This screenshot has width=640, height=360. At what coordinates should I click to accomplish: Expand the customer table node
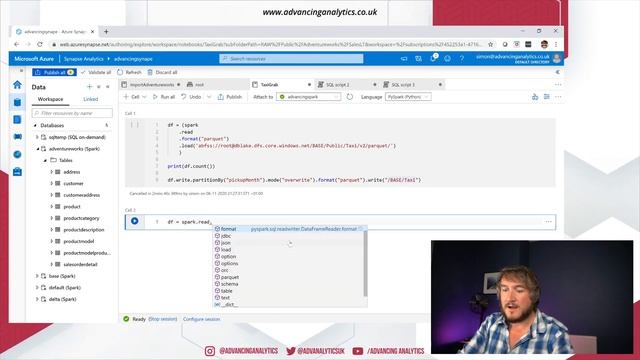click(x=51, y=184)
